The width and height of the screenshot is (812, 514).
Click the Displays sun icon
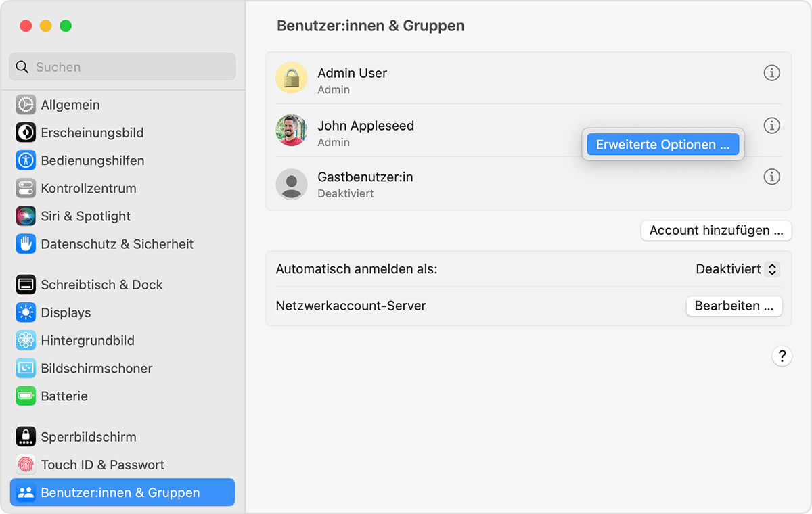click(x=26, y=312)
